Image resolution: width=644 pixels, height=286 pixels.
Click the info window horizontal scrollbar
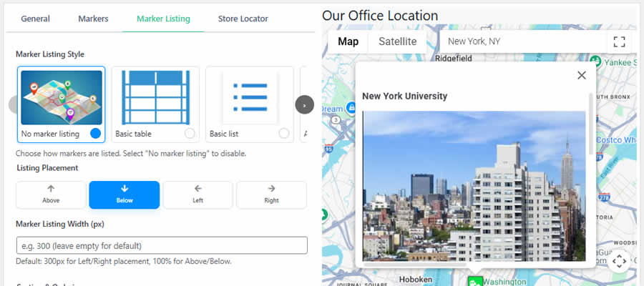[x=416, y=265]
